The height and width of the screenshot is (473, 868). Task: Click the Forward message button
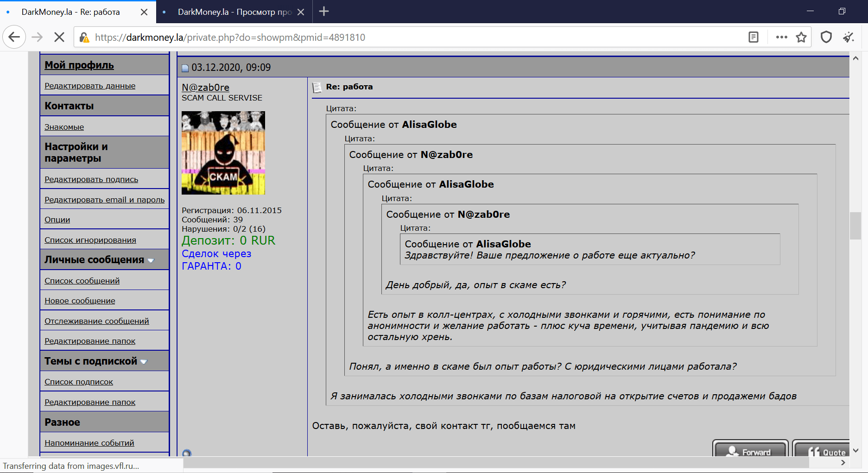[x=750, y=449]
